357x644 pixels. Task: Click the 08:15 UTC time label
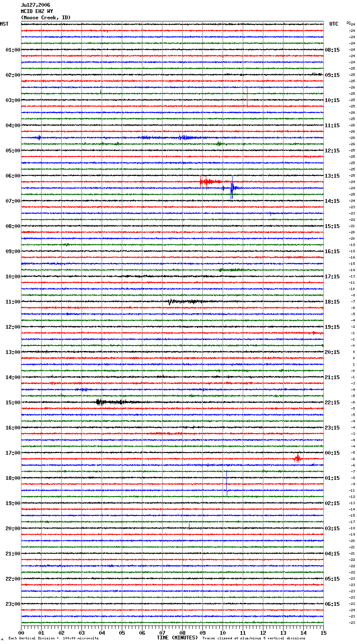pyautogui.click(x=332, y=50)
